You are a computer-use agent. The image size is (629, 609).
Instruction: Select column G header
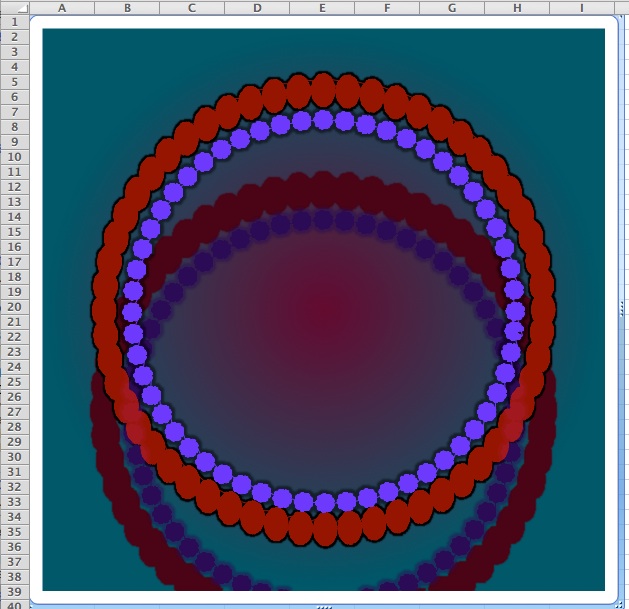click(x=452, y=8)
